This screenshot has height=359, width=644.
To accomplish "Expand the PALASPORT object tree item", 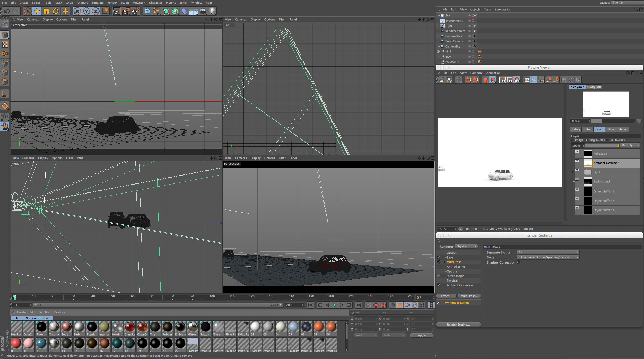I will (x=438, y=62).
